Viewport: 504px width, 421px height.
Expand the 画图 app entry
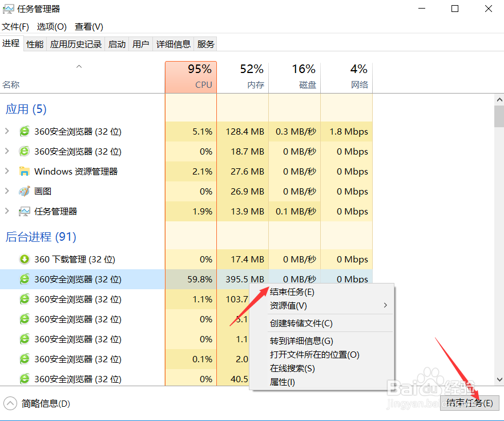7,191
